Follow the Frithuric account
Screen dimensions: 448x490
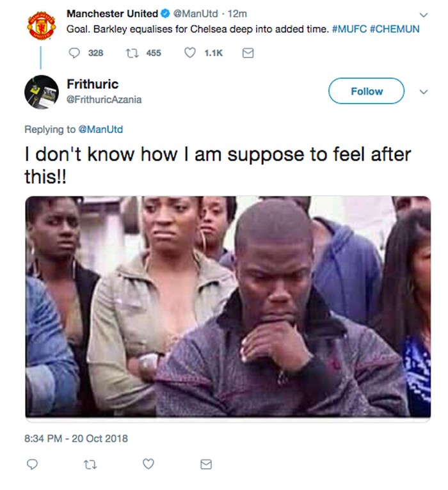point(366,91)
